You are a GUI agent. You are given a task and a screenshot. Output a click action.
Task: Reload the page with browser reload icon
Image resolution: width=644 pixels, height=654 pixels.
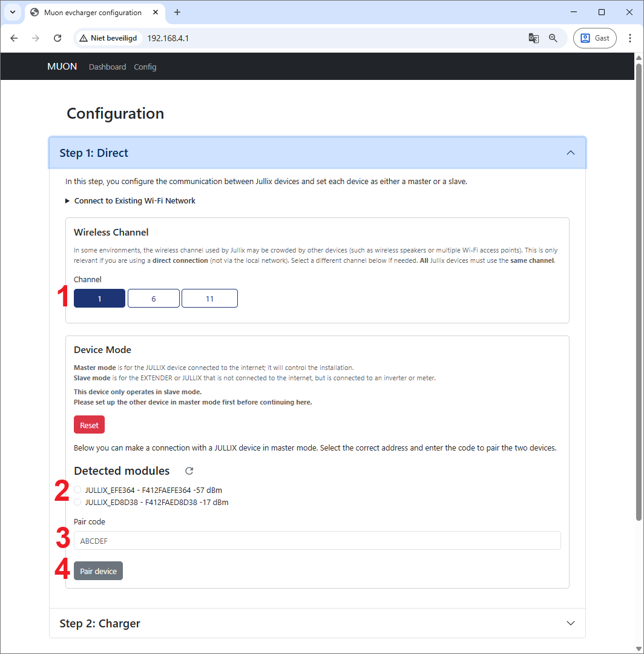[x=57, y=38]
